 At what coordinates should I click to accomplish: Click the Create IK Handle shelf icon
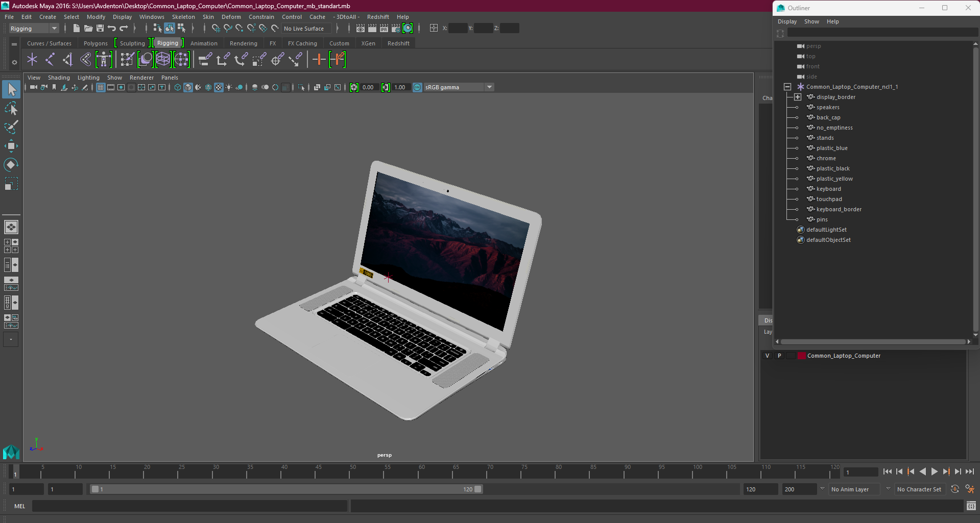pyautogui.click(x=68, y=60)
